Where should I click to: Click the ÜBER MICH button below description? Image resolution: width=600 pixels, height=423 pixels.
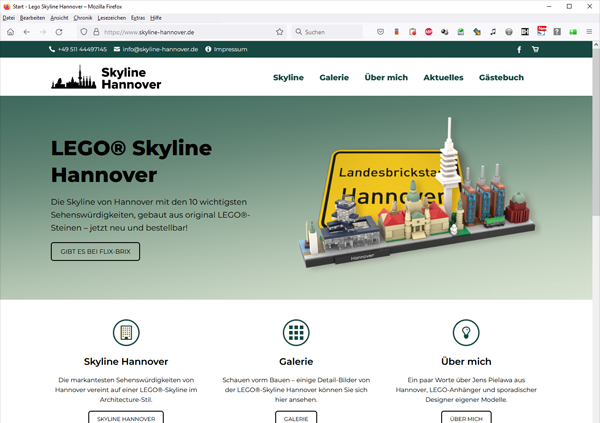pos(466,418)
